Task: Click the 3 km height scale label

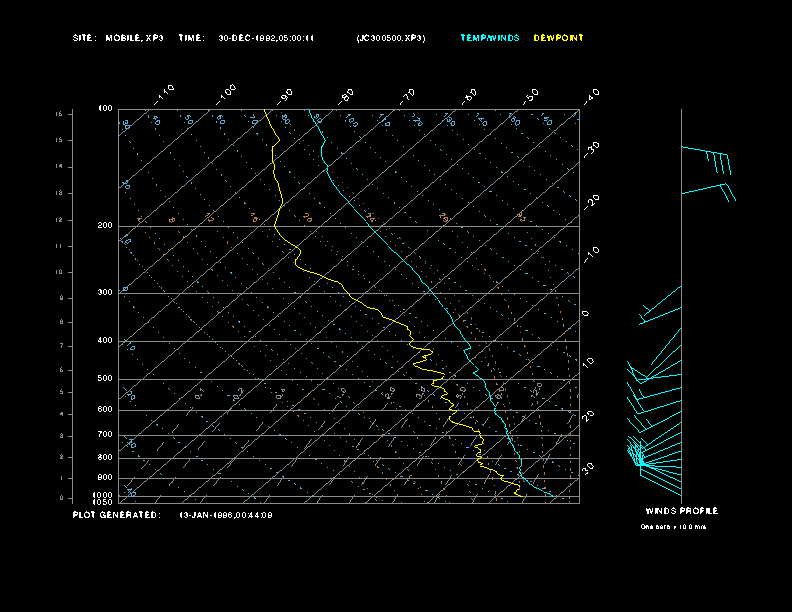Action: [x=62, y=436]
